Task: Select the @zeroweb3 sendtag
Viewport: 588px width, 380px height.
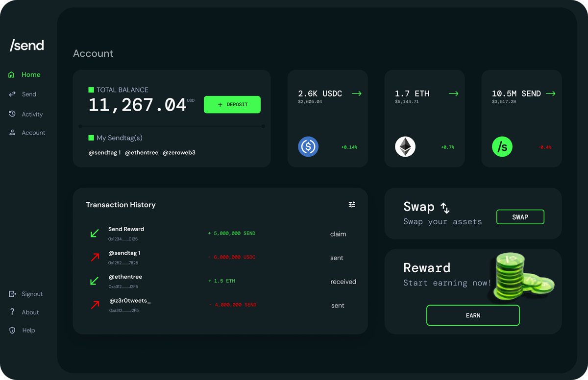Action: 179,153
